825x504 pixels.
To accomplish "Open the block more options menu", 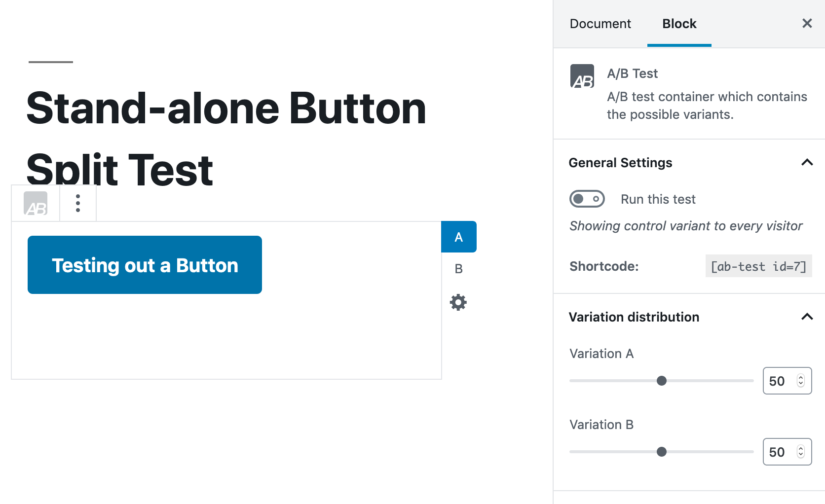I will [78, 203].
